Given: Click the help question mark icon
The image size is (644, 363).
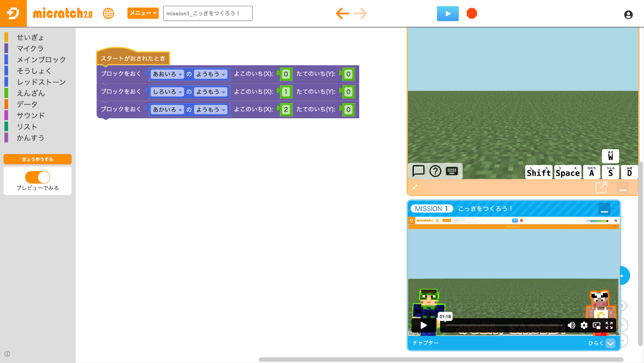Looking at the screenshot, I should click(435, 171).
